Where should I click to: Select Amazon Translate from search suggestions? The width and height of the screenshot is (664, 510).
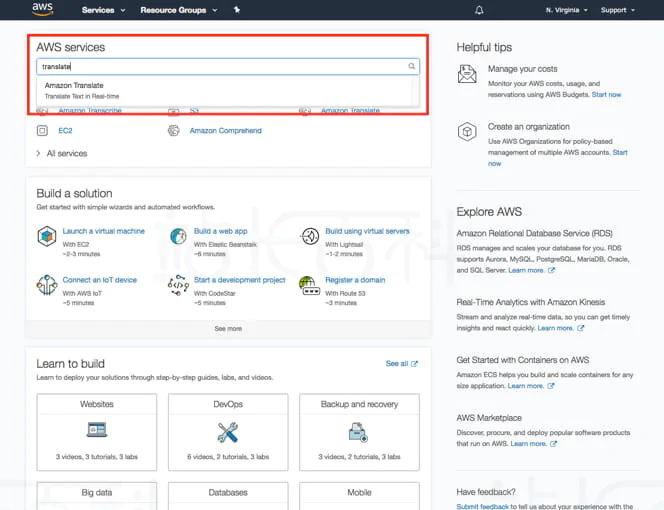[x=74, y=86]
